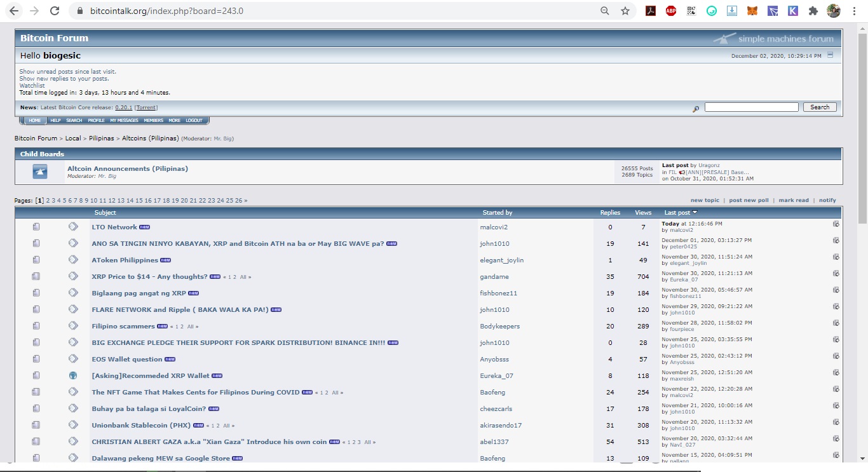868x472 pixels.
Task: Open Show unread posts since last visit
Action: click(x=67, y=72)
